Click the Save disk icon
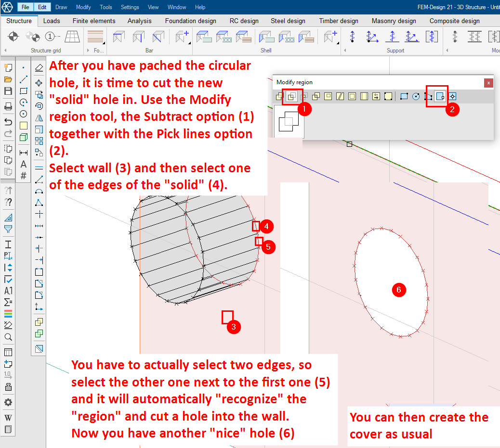Screen dimensions: 500x448 pos(8,91)
